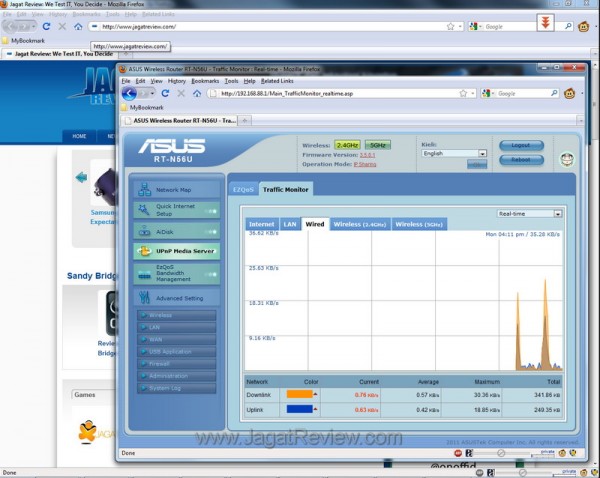
Task: Click the Logout button
Action: pos(521,145)
